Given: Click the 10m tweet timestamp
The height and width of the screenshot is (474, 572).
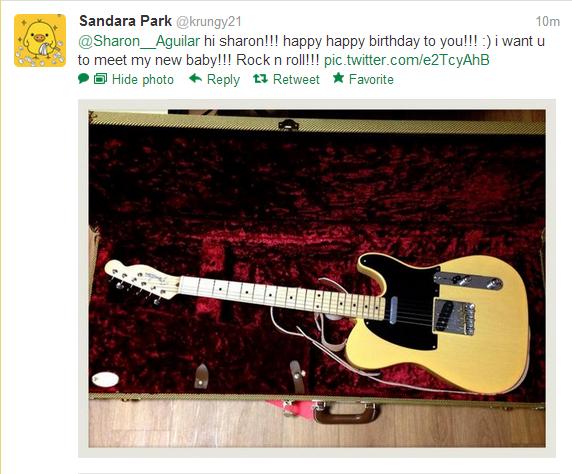Looking at the screenshot, I should pyautogui.click(x=548, y=22).
